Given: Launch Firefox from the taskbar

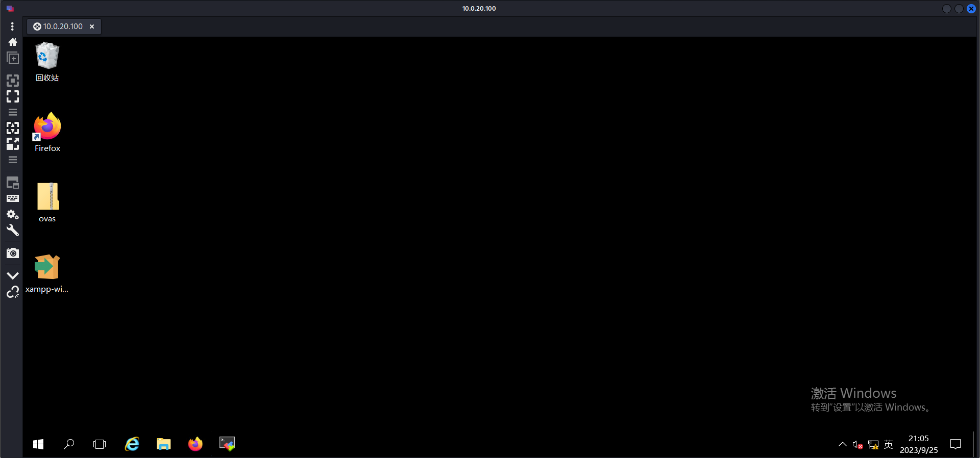Looking at the screenshot, I should click(x=195, y=444).
